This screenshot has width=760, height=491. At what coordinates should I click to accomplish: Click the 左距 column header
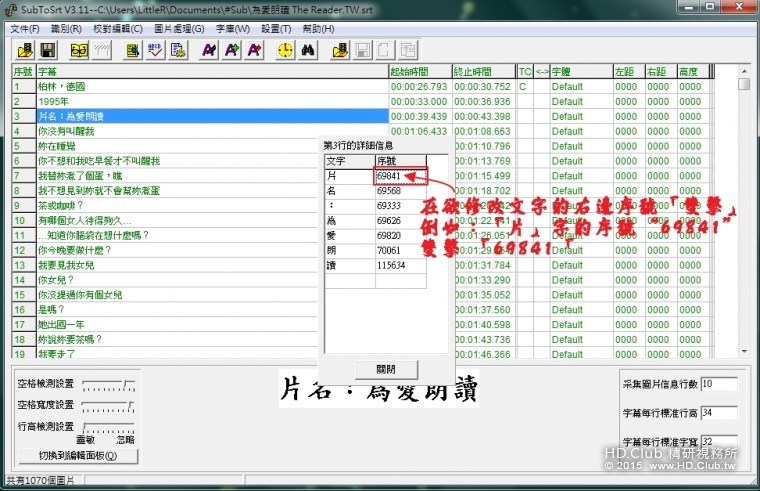click(629, 72)
